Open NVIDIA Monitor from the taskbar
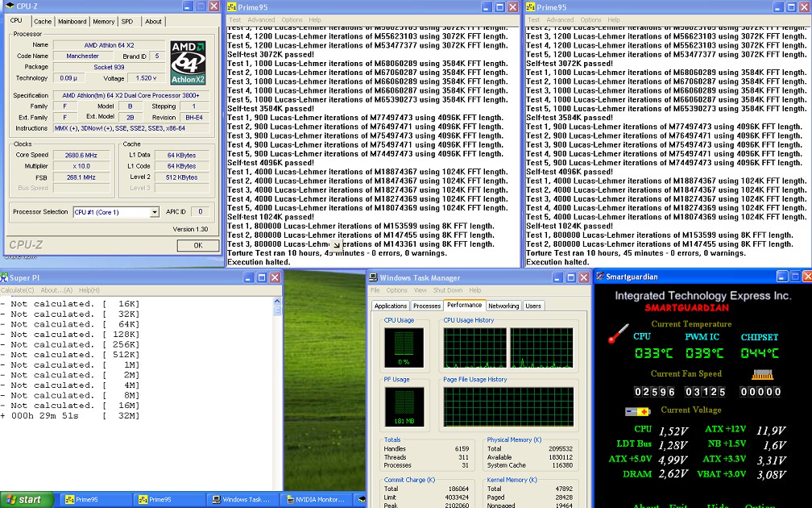 click(x=316, y=500)
